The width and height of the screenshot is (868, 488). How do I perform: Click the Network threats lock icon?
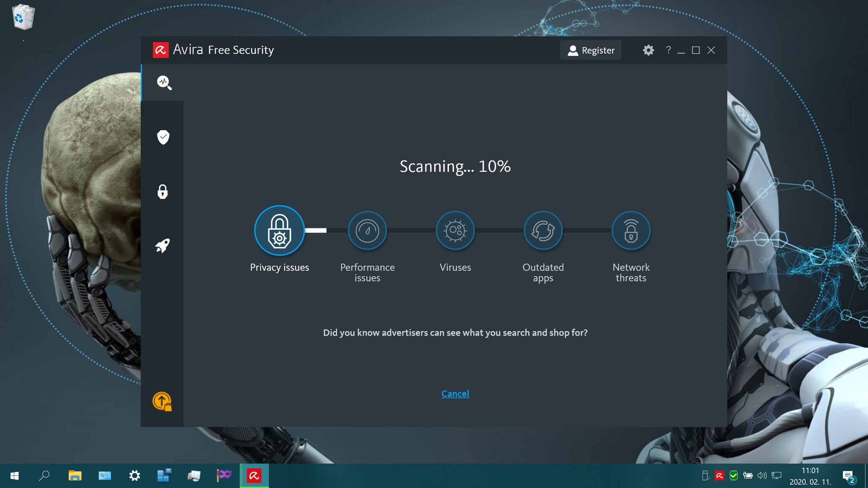coord(631,230)
